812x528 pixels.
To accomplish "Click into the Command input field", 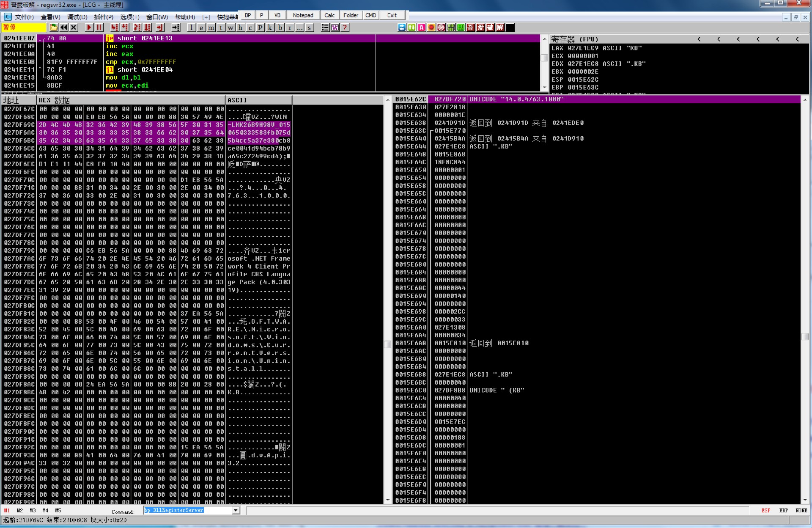I will 188,510.
